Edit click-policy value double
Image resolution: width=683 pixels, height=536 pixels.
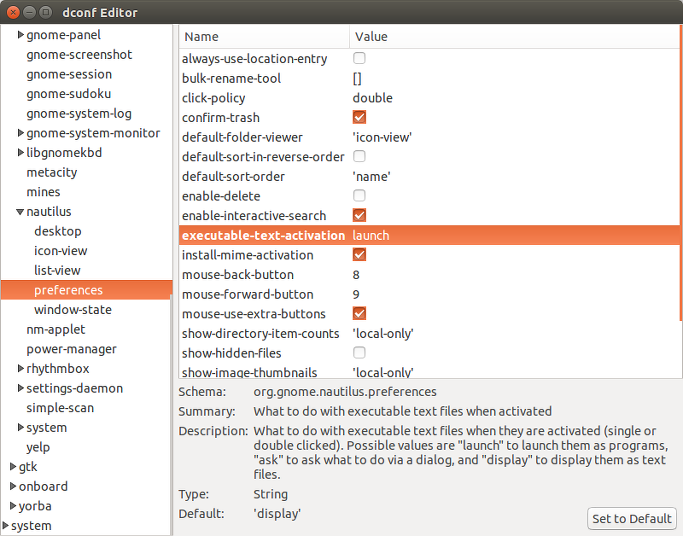[372, 98]
